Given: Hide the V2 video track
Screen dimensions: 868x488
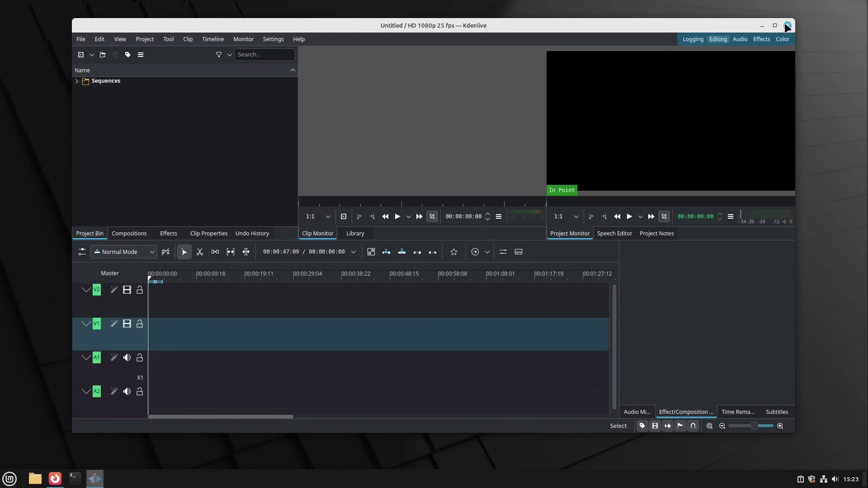Looking at the screenshot, I should click(x=127, y=290).
